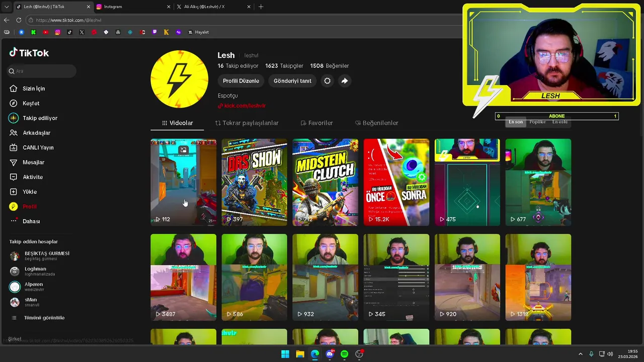Open the kick.com/leshvlr bio link
The image size is (644, 362).
[x=242, y=106]
